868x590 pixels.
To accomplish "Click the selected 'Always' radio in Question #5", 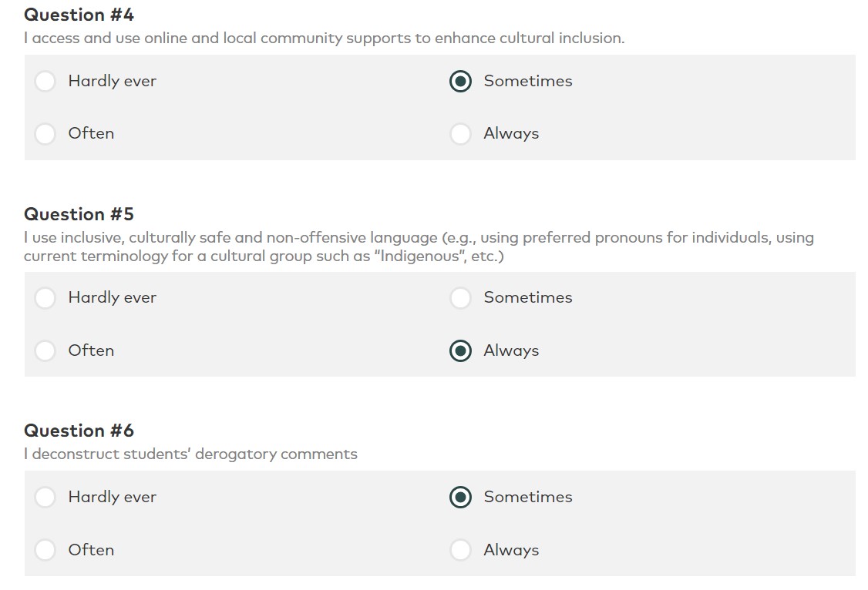I will point(460,350).
